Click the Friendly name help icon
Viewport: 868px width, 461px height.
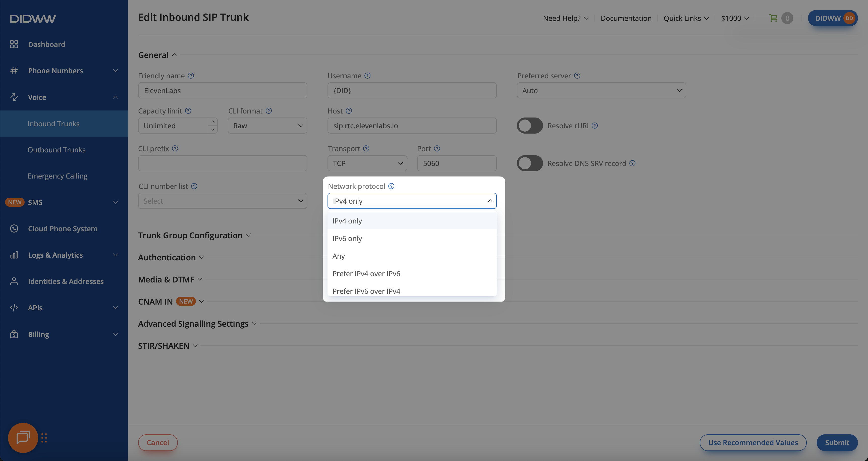(191, 76)
